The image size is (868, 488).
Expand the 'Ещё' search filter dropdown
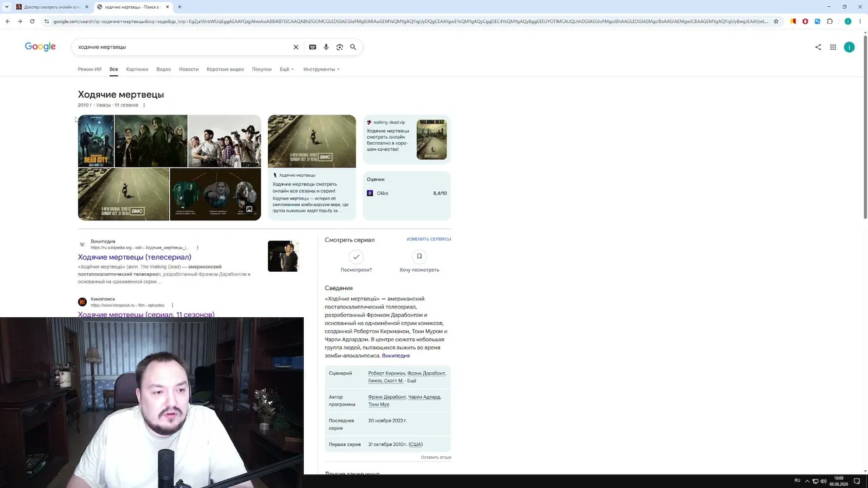[287, 69]
